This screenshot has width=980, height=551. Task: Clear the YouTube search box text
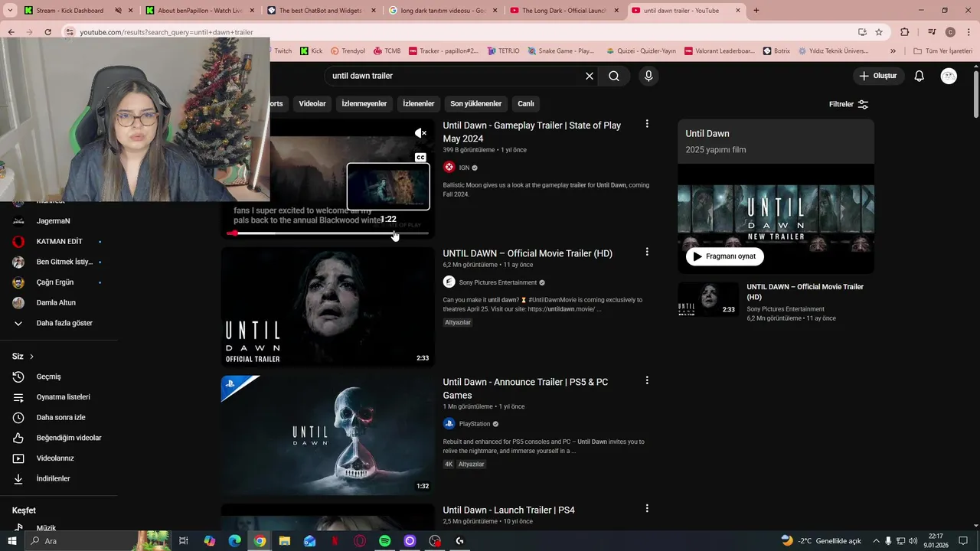pyautogui.click(x=590, y=76)
